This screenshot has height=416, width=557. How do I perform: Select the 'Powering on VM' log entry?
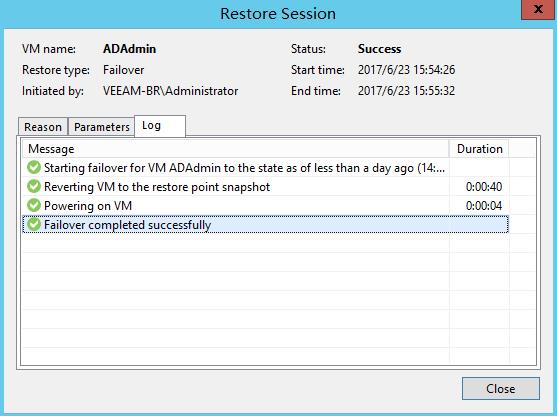(x=265, y=205)
